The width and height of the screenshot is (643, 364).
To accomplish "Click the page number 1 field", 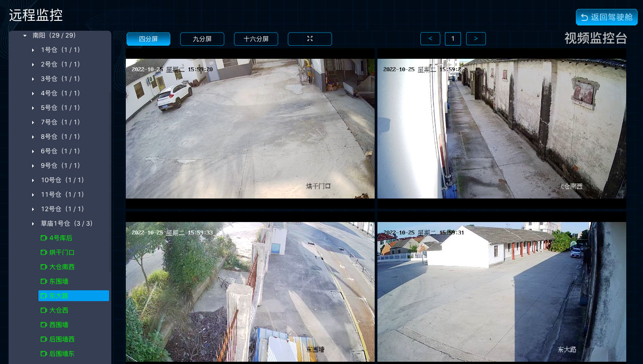I will (x=452, y=39).
